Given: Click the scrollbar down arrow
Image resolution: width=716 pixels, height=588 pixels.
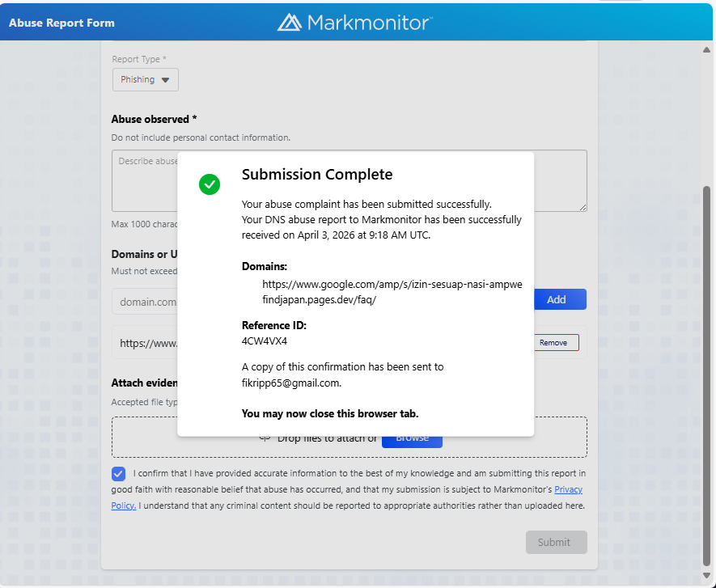Looking at the screenshot, I should pyautogui.click(x=706, y=576).
